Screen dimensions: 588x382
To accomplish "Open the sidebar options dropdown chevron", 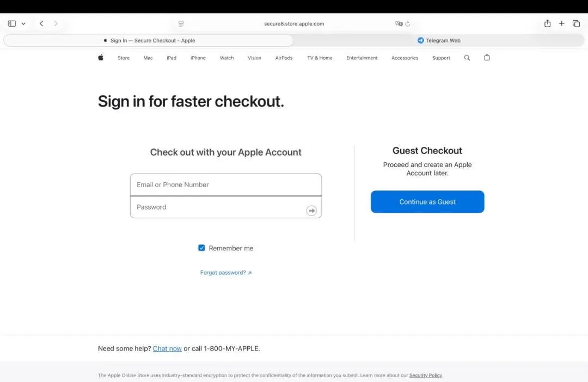I will [x=23, y=23].
